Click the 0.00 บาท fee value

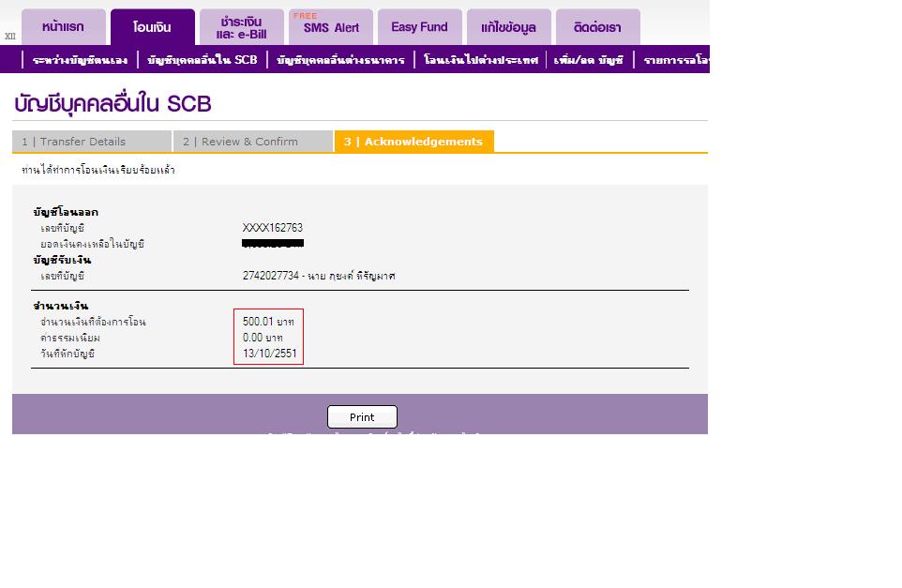click(263, 338)
